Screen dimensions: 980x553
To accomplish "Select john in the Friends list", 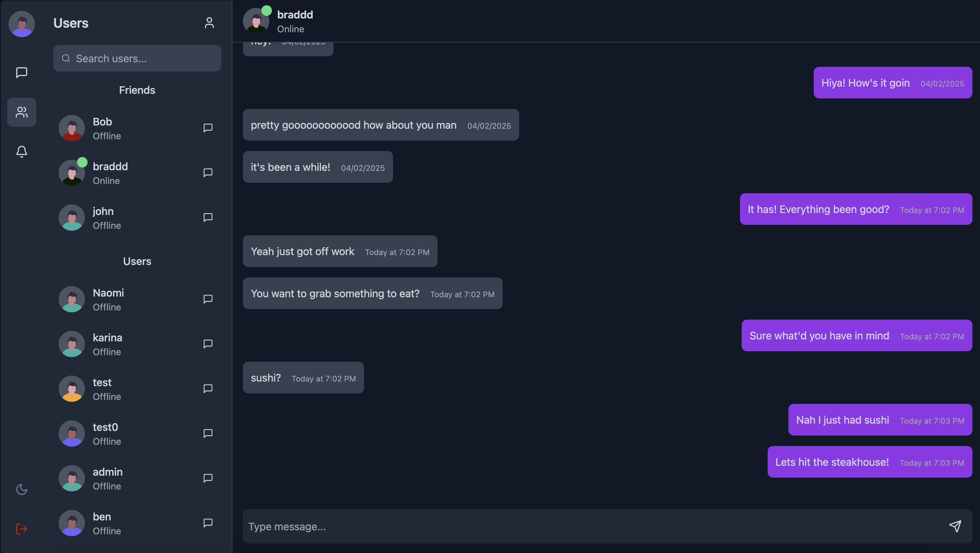I will coord(103,218).
